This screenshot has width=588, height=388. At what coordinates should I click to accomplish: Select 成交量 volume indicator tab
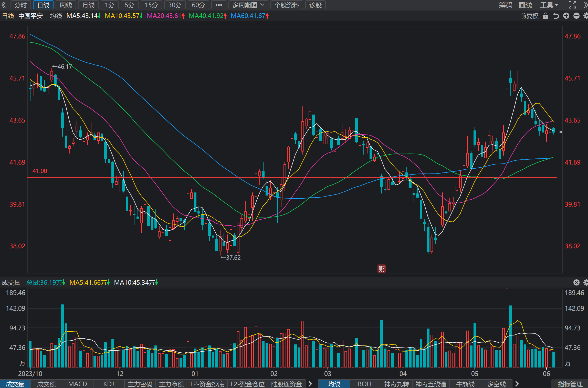tap(15, 384)
